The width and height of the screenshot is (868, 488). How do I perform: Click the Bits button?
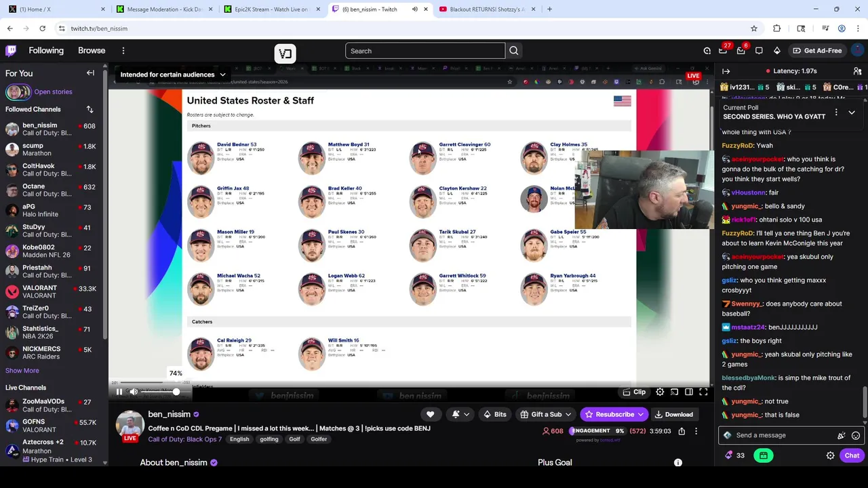click(494, 414)
